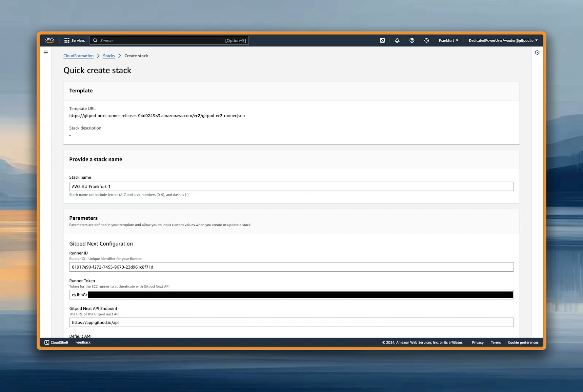Open Cookie preferences in footer
Screen dimensions: 583x392
point(523,342)
